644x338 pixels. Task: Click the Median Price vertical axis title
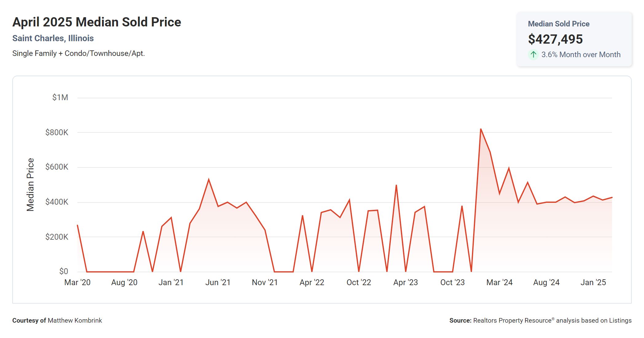(30, 184)
